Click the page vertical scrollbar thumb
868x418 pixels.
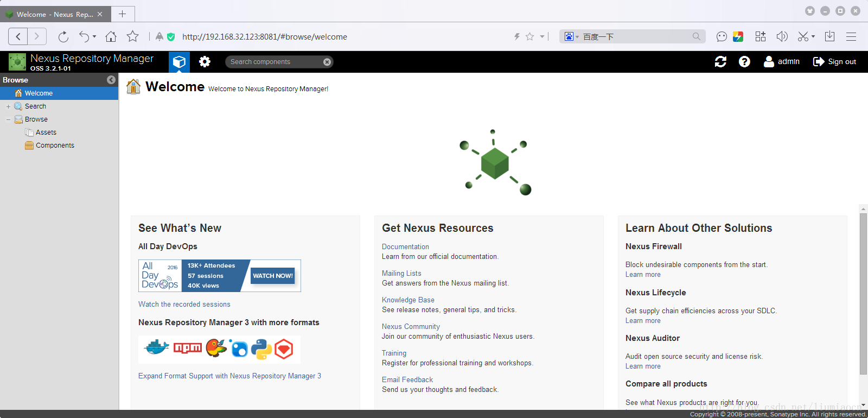(x=863, y=294)
